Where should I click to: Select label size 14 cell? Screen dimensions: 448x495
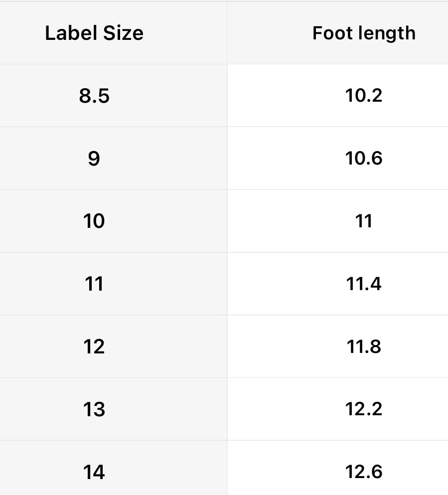pos(94,472)
